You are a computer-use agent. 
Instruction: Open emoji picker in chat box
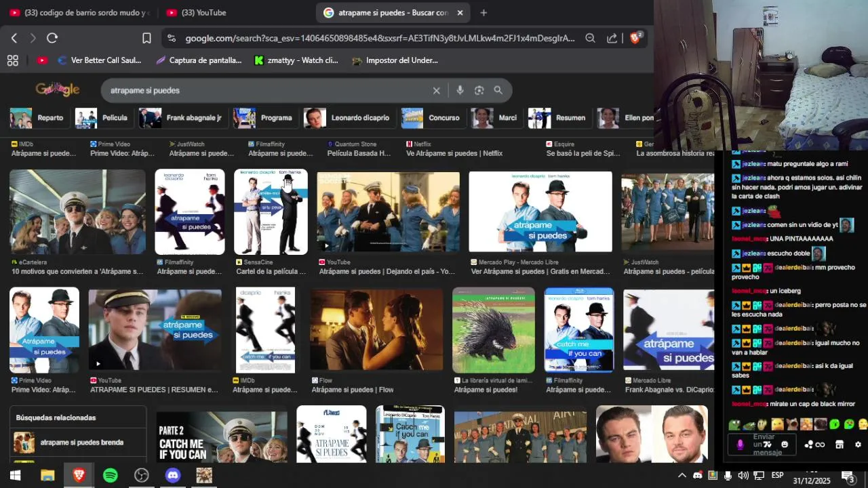785,445
